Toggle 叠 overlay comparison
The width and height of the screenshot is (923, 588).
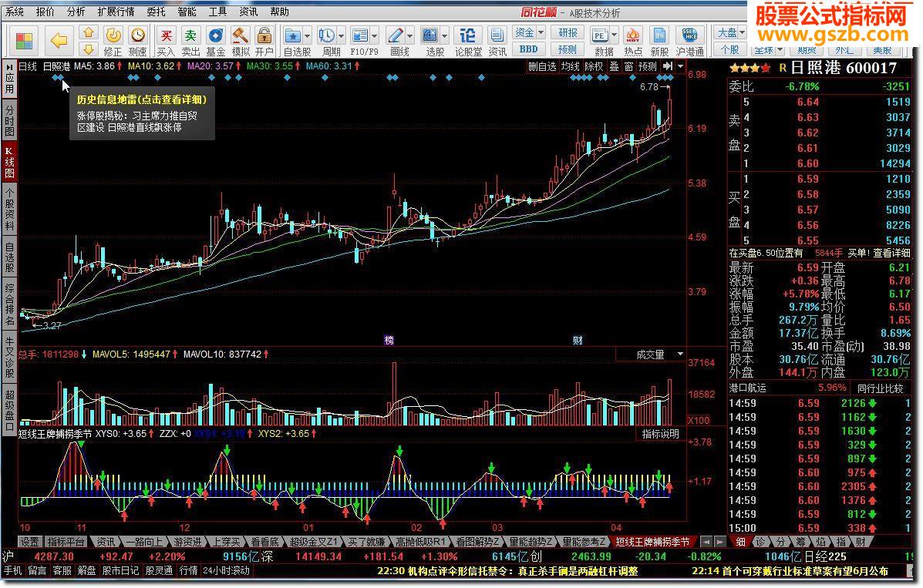click(x=614, y=66)
